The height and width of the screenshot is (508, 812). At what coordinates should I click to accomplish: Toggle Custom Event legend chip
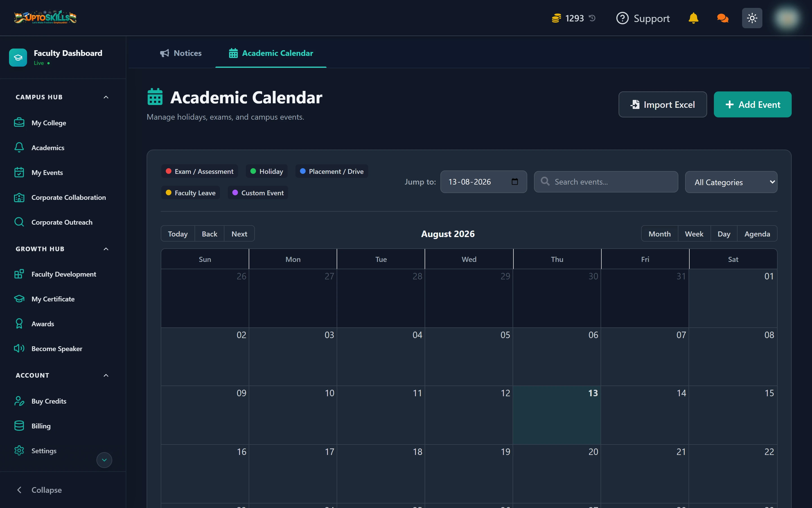pyautogui.click(x=258, y=193)
